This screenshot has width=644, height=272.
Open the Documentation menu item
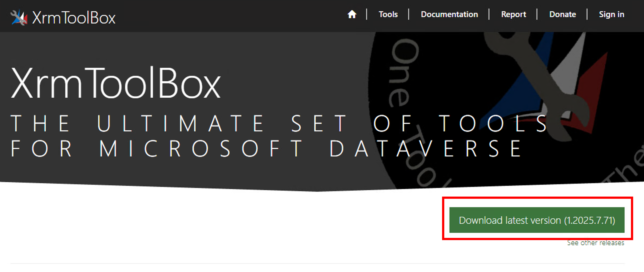(x=449, y=14)
